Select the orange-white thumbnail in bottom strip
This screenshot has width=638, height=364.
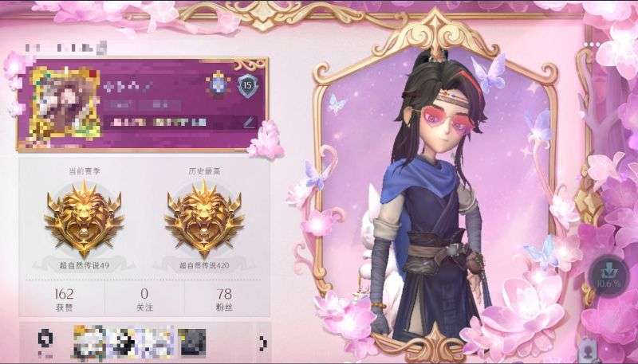89,342
